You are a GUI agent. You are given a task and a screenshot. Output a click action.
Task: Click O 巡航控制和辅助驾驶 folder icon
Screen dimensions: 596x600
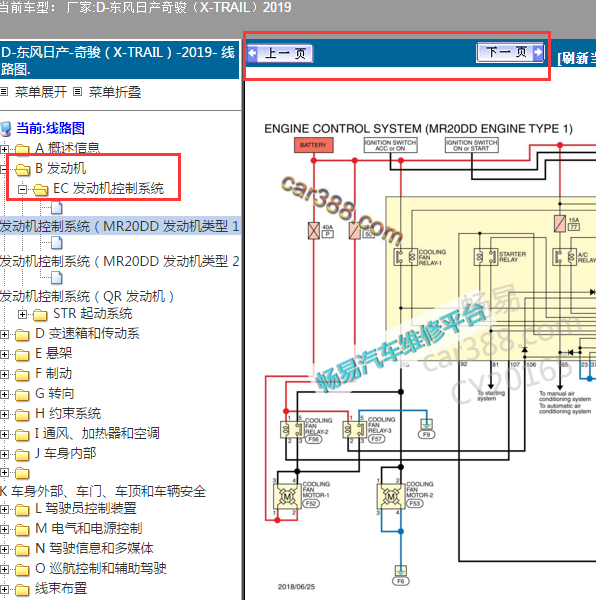[22, 570]
